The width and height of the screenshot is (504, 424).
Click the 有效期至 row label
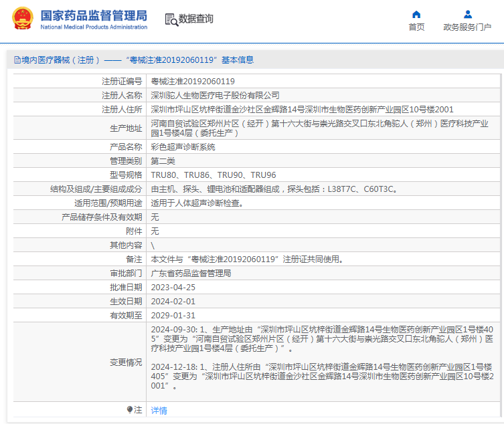coord(126,316)
